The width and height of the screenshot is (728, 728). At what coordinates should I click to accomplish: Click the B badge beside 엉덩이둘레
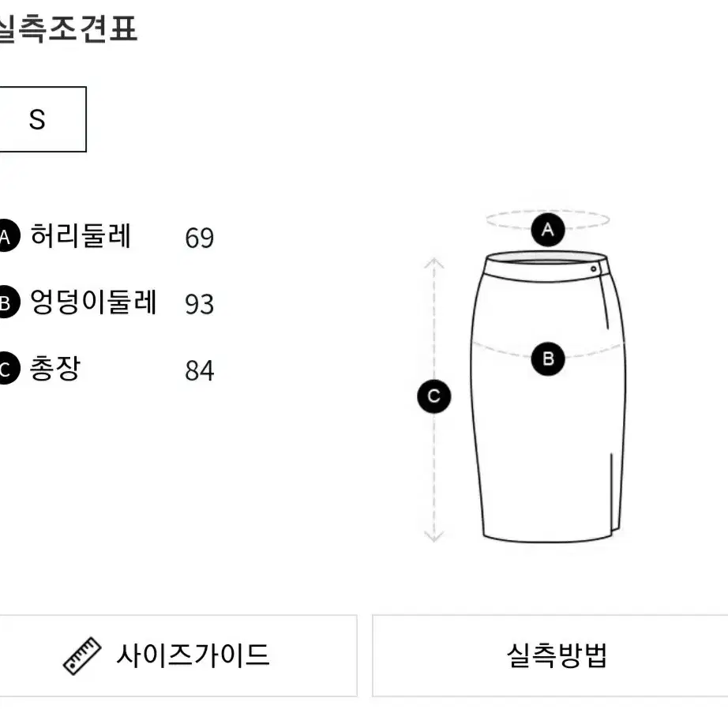pos(6,302)
